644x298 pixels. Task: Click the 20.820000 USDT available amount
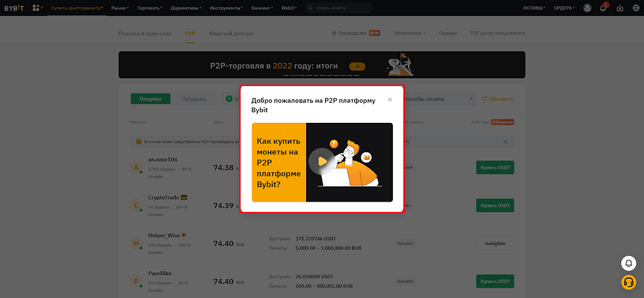coord(314,276)
